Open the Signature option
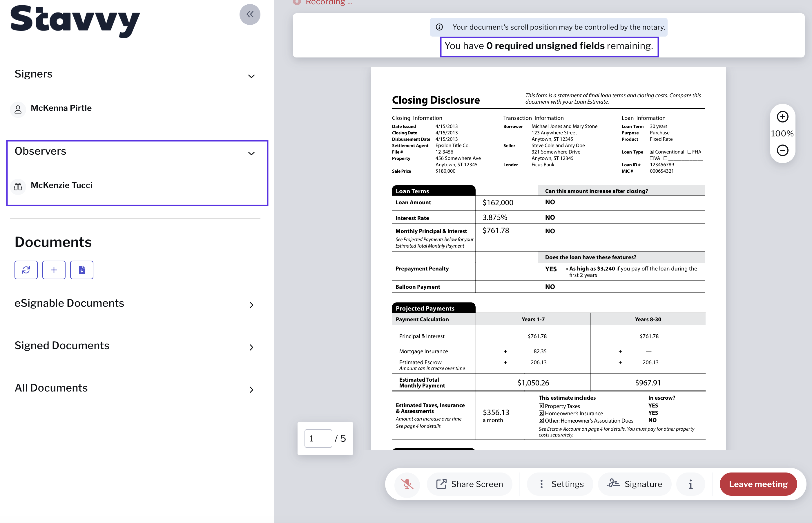The width and height of the screenshot is (812, 523). pyautogui.click(x=635, y=484)
